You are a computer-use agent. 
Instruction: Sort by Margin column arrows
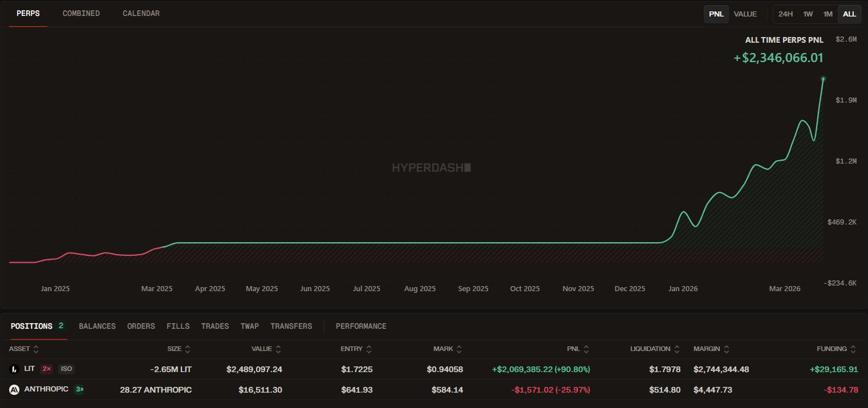pos(726,349)
